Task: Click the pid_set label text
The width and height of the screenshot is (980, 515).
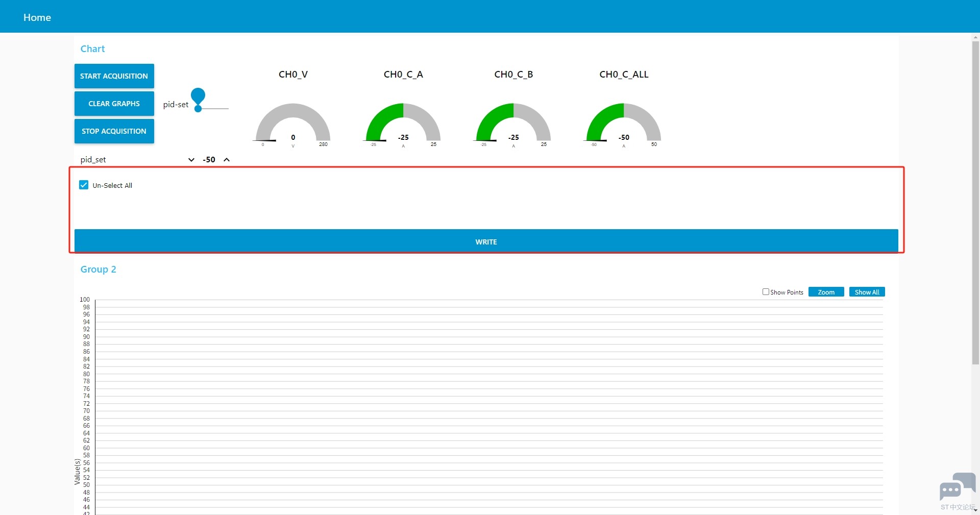Action: click(93, 160)
